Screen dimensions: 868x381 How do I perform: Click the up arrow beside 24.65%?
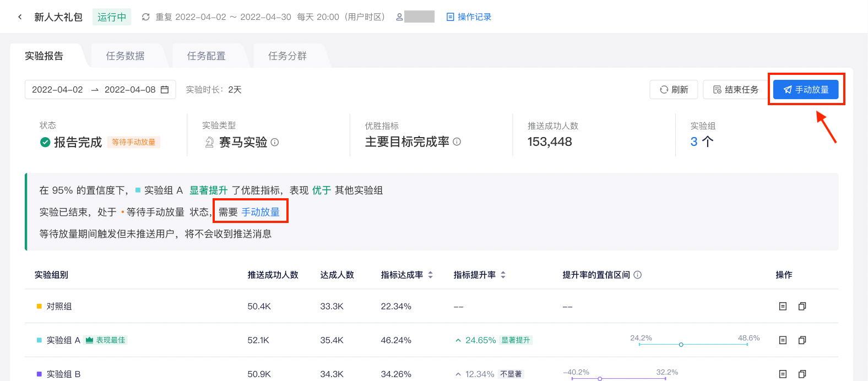click(x=458, y=340)
